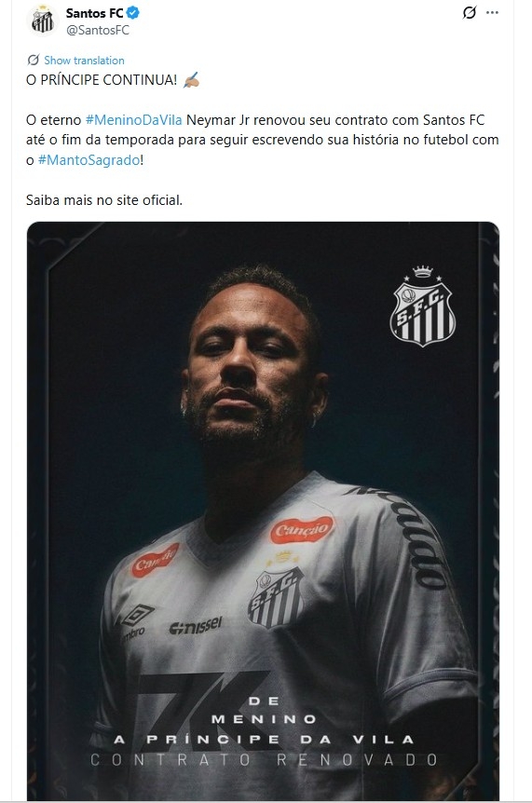The height and width of the screenshot is (803, 532).
Task: Click the blue verified badge
Action: point(133,13)
